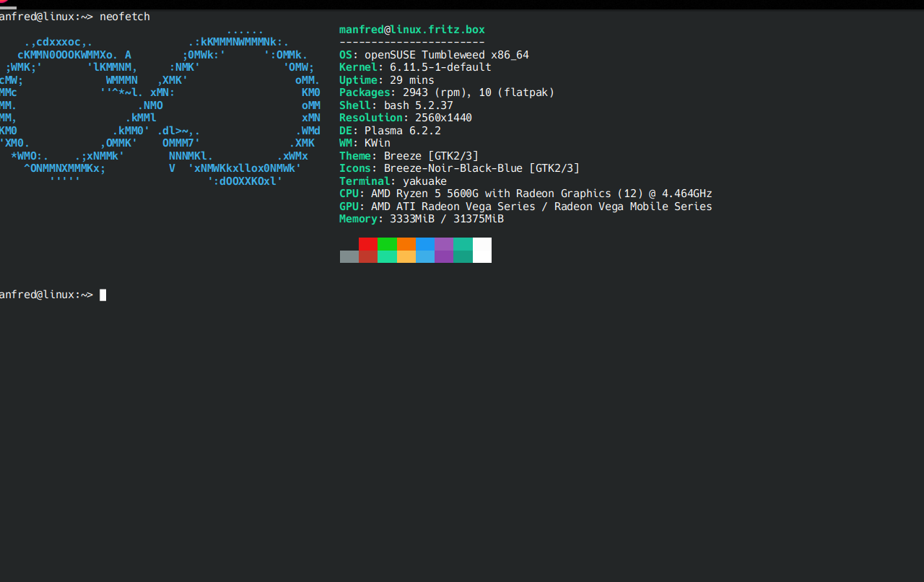Click the orange color block
Image resolution: width=924 pixels, height=582 pixels.
(406, 244)
